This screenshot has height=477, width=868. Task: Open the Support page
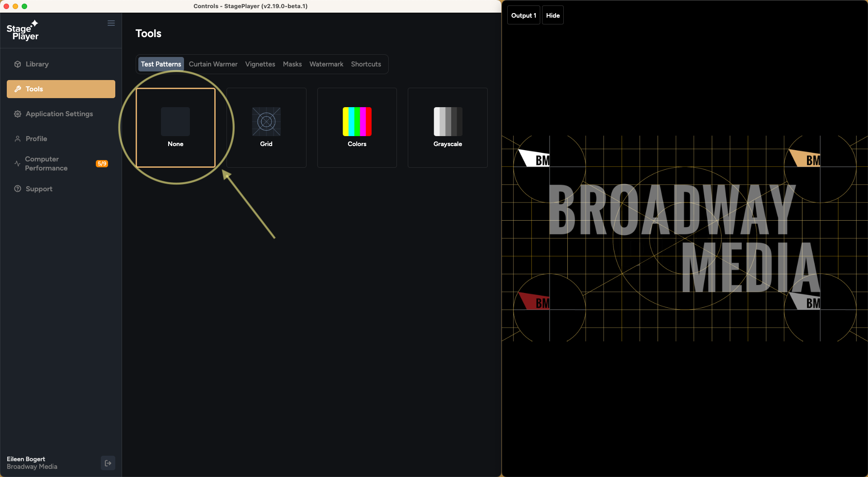pos(61,189)
